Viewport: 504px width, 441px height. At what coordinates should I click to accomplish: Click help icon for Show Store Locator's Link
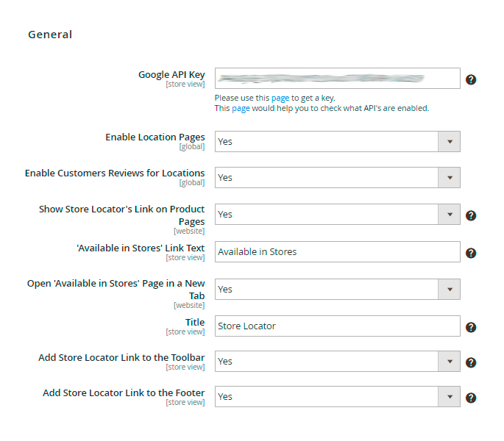point(471,215)
